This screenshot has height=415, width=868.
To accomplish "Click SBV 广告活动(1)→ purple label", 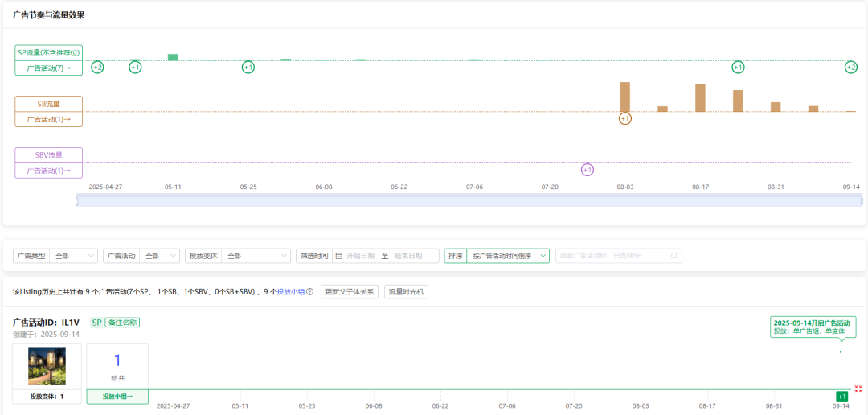I will click(49, 171).
